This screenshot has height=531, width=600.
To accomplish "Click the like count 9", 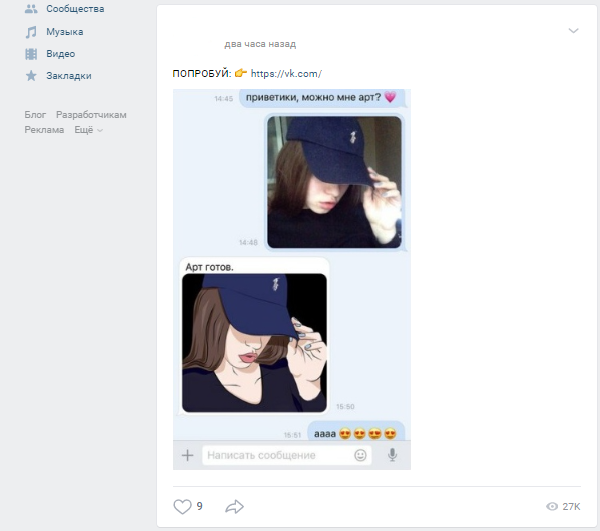I will pos(199,507).
